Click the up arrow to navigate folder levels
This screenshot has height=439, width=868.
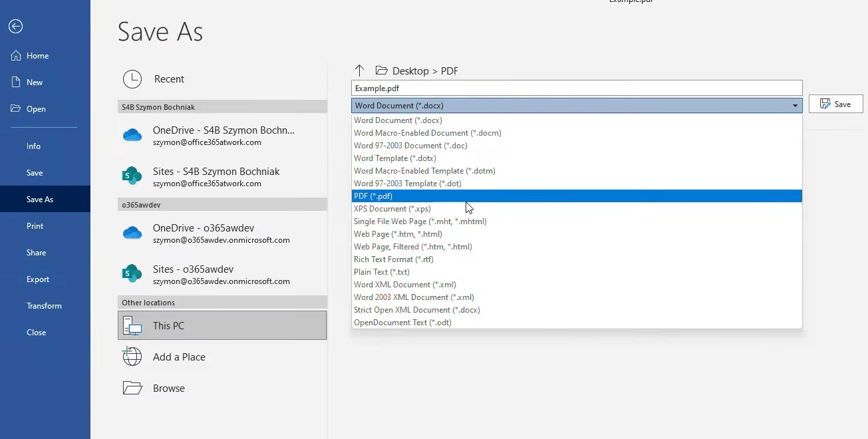[359, 70]
